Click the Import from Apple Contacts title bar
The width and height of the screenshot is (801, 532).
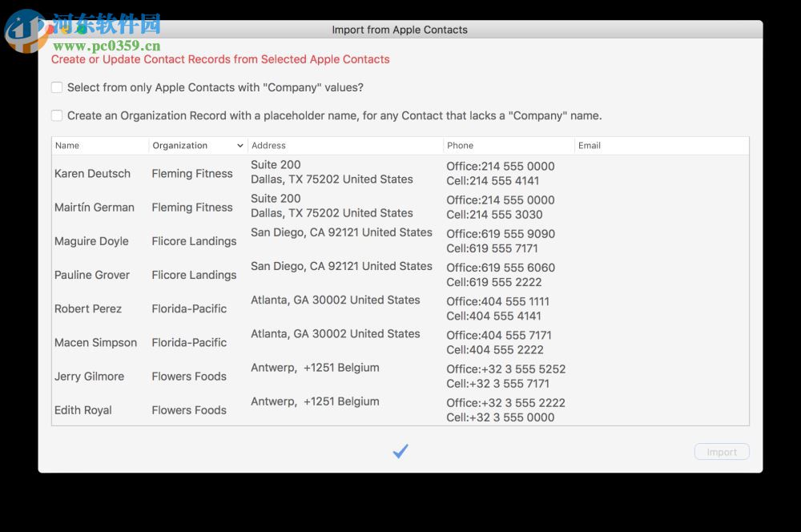[x=400, y=30]
